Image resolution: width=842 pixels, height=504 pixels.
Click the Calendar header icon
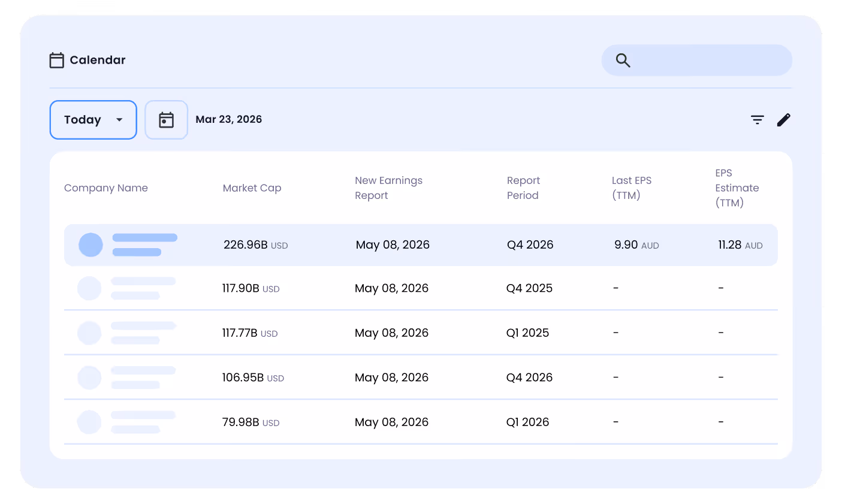point(57,60)
